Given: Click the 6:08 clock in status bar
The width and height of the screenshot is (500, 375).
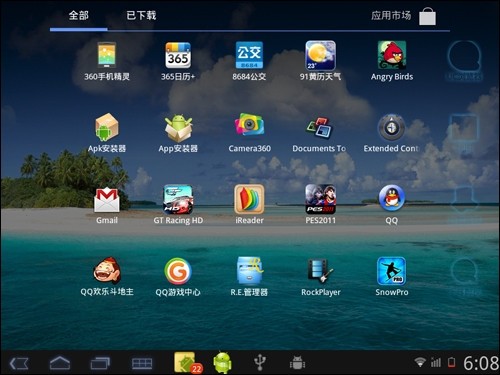Looking at the screenshot, I should [x=481, y=363].
